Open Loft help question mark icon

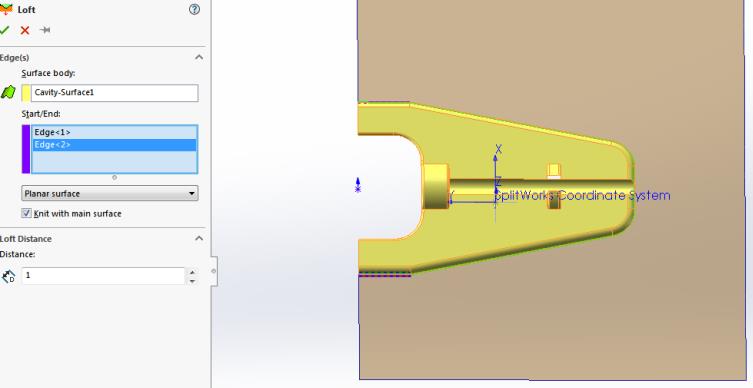coord(194,9)
